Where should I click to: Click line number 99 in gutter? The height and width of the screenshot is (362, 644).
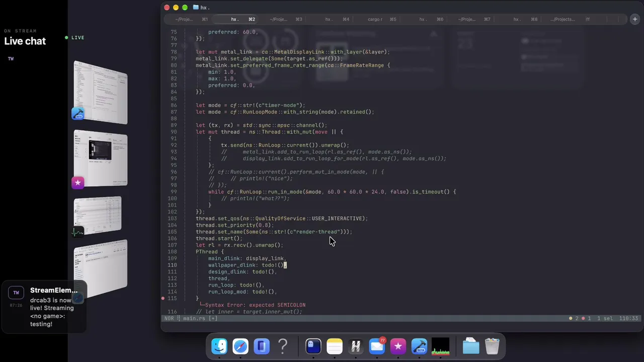(174, 192)
